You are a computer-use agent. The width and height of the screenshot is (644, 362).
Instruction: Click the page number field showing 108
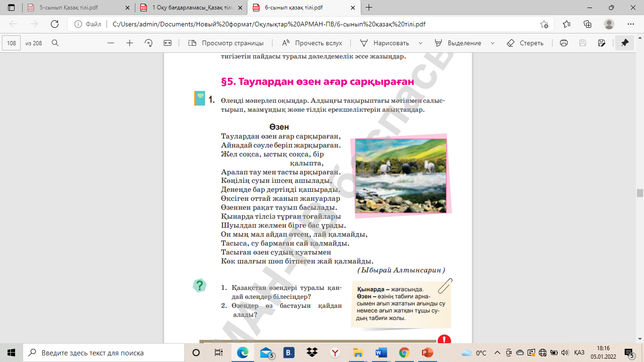[x=12, y=43]
